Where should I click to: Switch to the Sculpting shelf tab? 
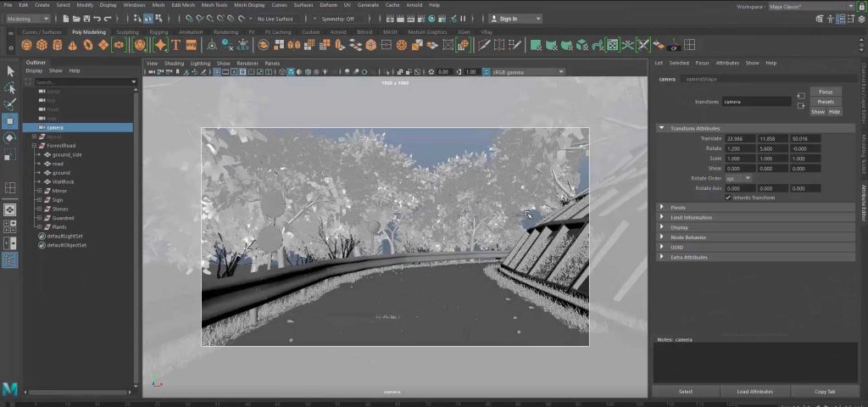pos(127,32)
